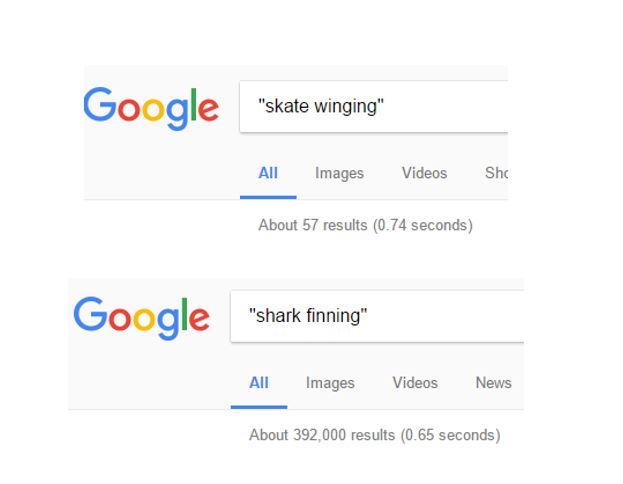Switch to the News tab for "shark finning"
This screenshot has height=484, width=623.
click(x=493, y=383)
